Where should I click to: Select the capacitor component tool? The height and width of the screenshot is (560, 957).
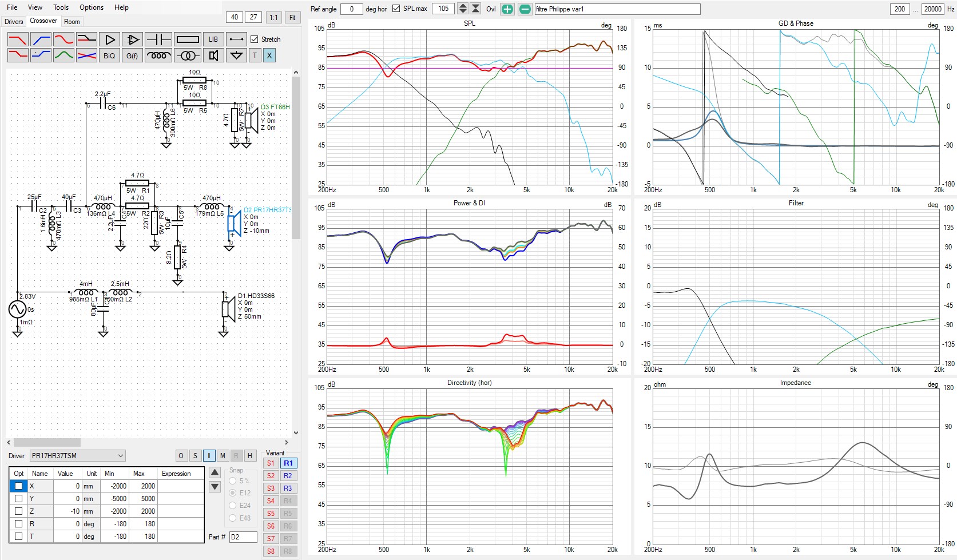tap(158, 39)
